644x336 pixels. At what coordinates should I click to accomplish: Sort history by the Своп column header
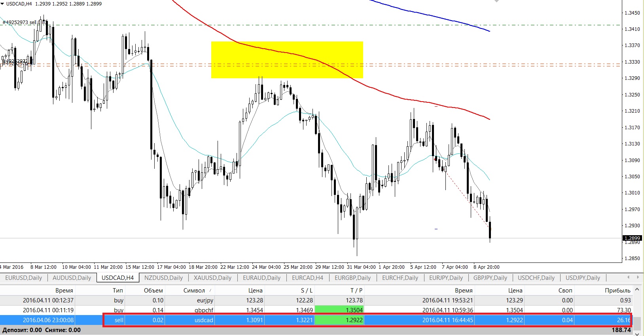[565, 290]
